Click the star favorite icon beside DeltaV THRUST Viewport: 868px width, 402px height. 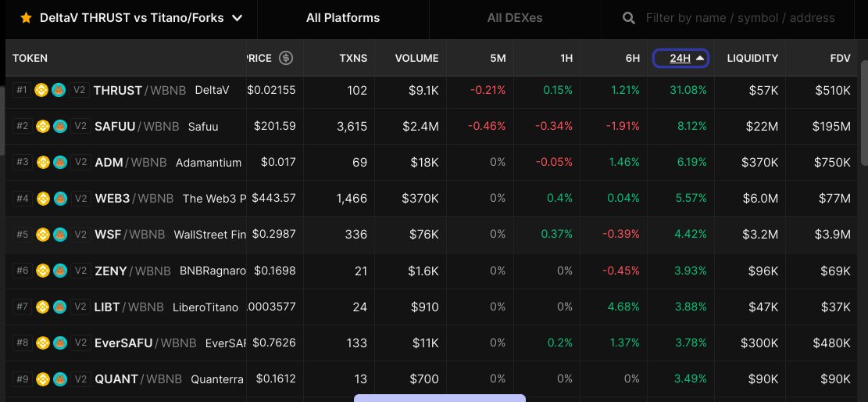point(26,18)
